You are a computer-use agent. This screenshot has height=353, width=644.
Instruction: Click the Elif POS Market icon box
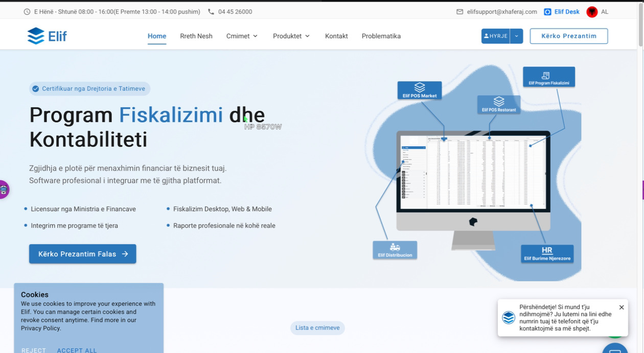tap(419, 90)
